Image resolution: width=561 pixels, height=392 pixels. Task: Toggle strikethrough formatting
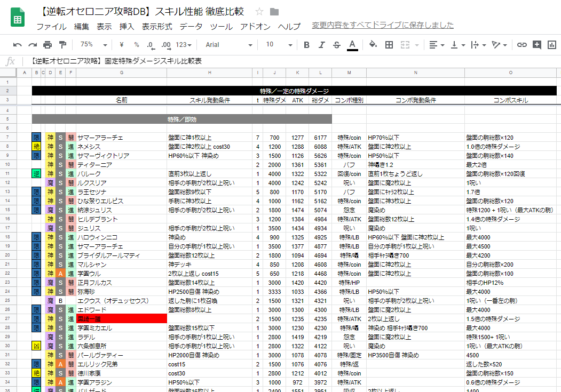point(337,45)
